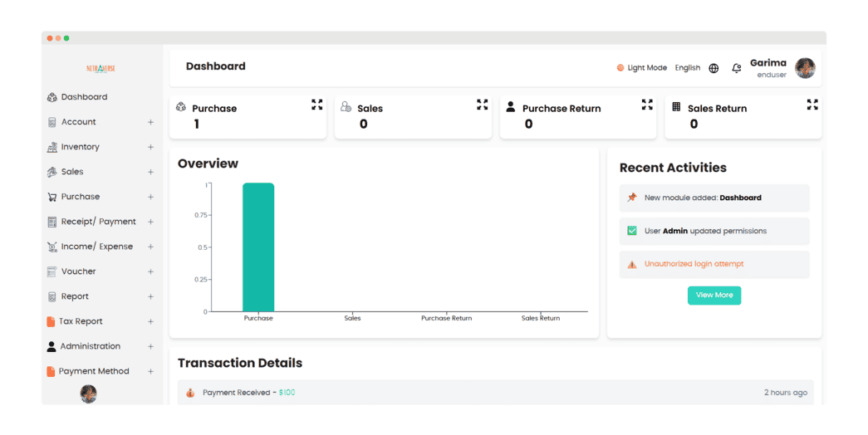Click the notification bell icon
This screenshot has width=868, height=435.
click(x=736, y=68)
